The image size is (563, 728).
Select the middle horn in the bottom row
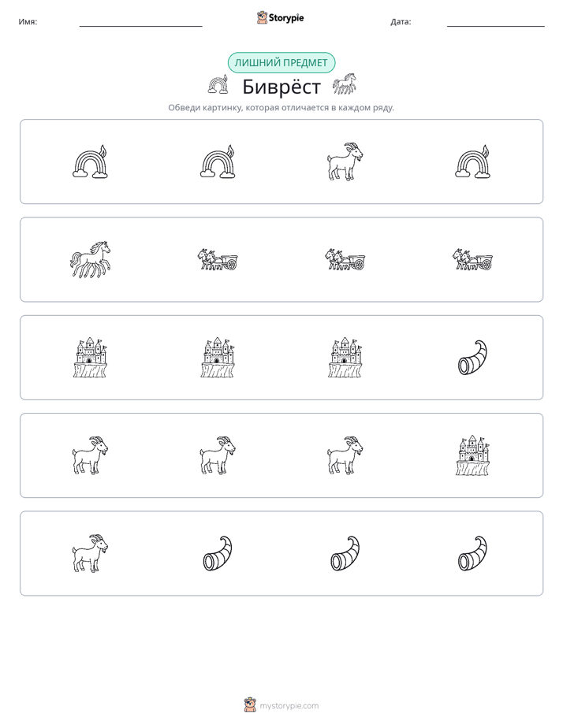345,553
